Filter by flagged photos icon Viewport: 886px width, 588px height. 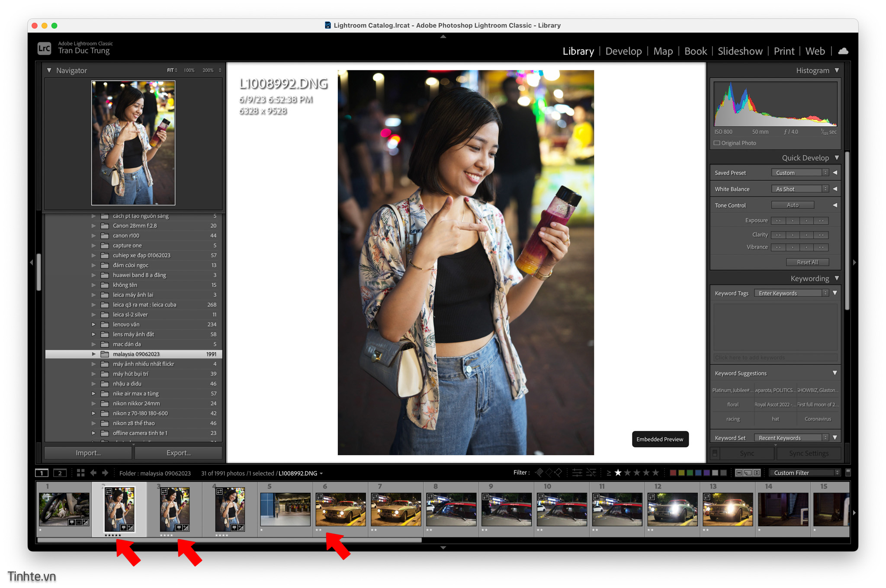(x=539, y=473)
